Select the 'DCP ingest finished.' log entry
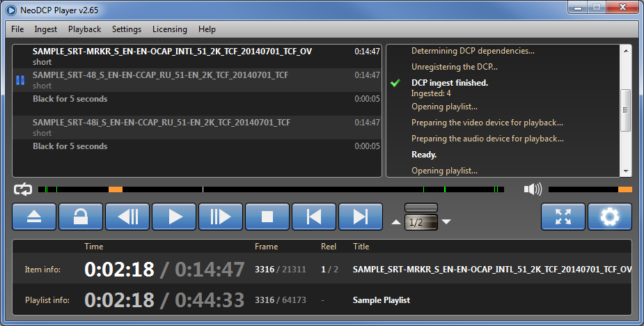This screenshot has width=644, height=326. pyautogui.click(x=450, y=83)
